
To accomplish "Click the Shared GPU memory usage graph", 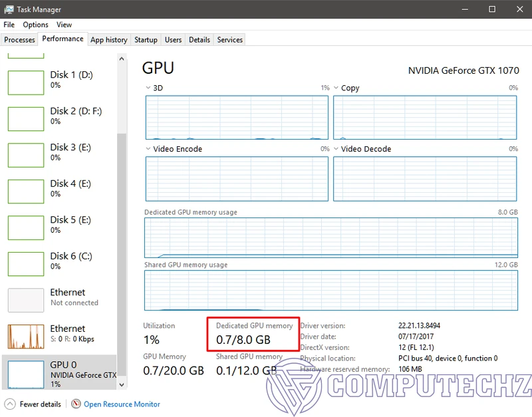I will click(x=331, y=291).
